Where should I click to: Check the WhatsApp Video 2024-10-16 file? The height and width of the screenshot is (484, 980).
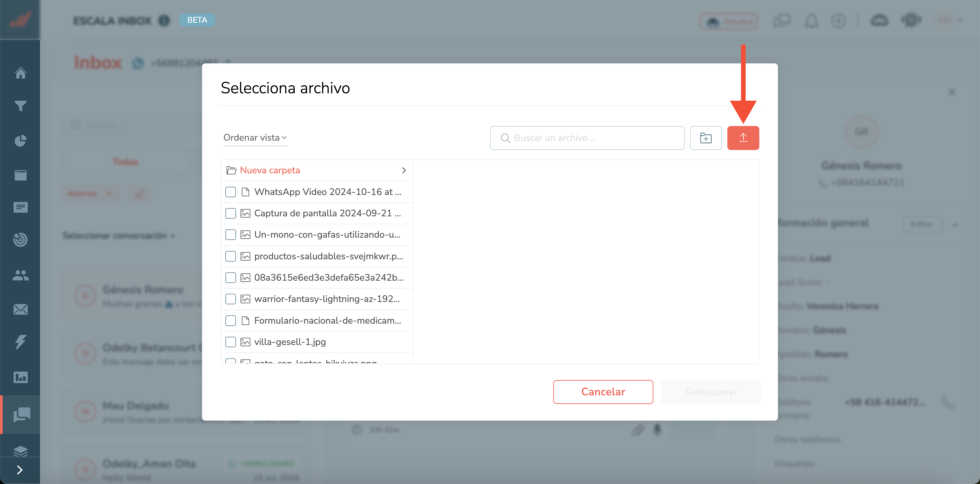(231, 192)
